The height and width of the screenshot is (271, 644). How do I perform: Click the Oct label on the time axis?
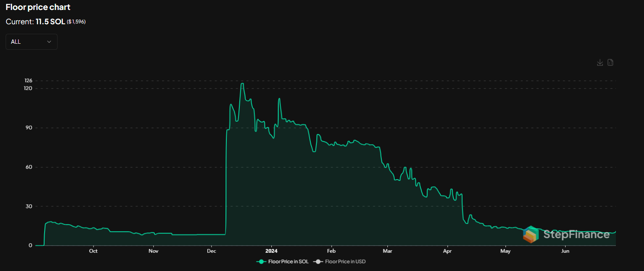click(x=93, y=251)
